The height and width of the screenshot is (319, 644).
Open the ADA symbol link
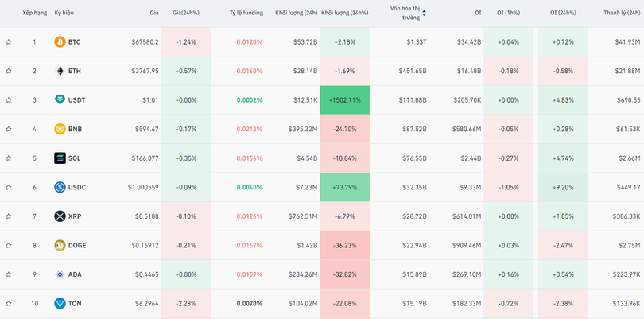pos(74,274)
